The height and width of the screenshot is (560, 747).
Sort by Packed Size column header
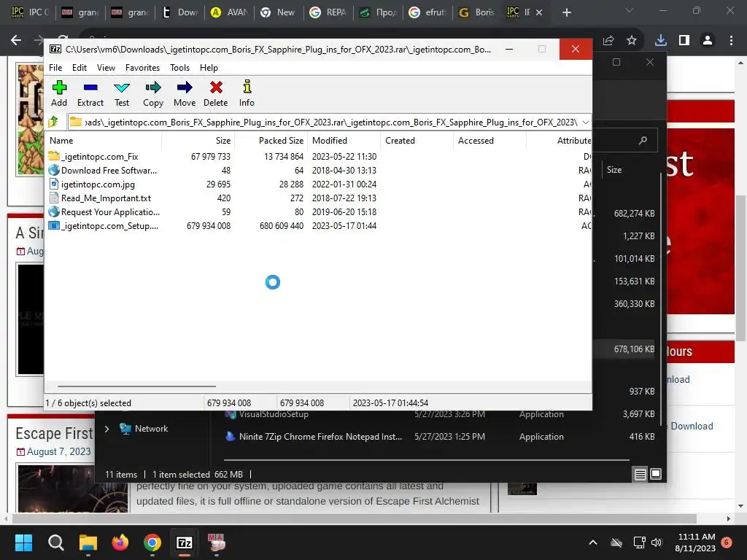[x=271, y=141]
